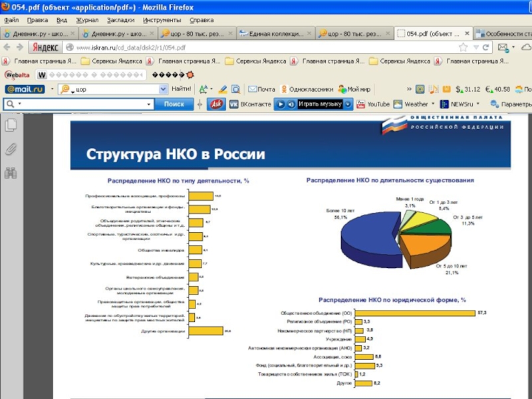Click the Webalta search field
This screenshot has height=399, width=532.
[92, 74]
